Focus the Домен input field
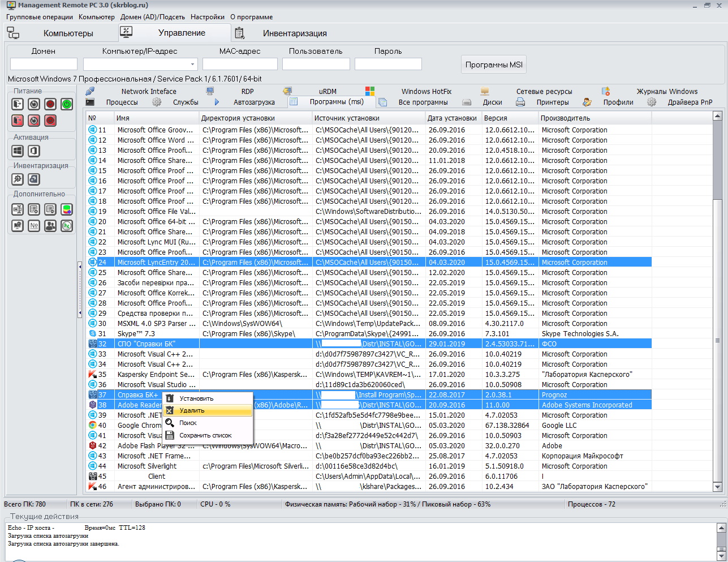The width and height of the screenshot is (728, 562). tap(44, 64)
